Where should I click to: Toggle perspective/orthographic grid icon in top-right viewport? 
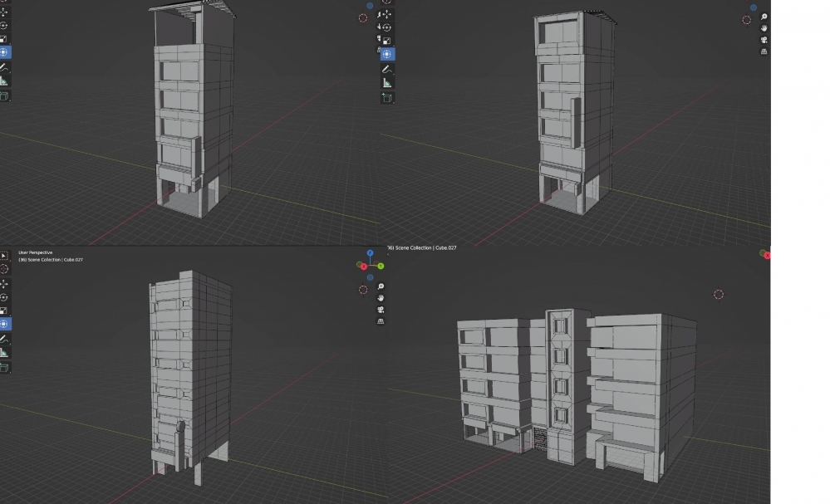click(x=764, y=51)
